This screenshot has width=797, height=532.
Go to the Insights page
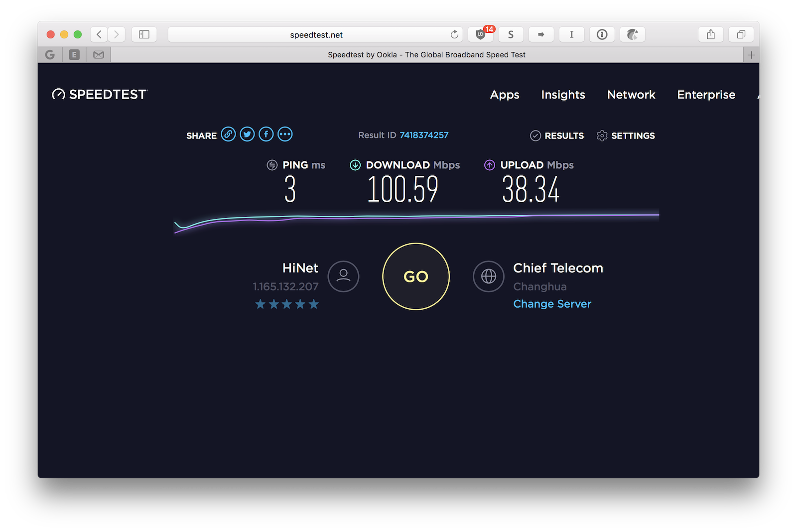pos(563,95)
